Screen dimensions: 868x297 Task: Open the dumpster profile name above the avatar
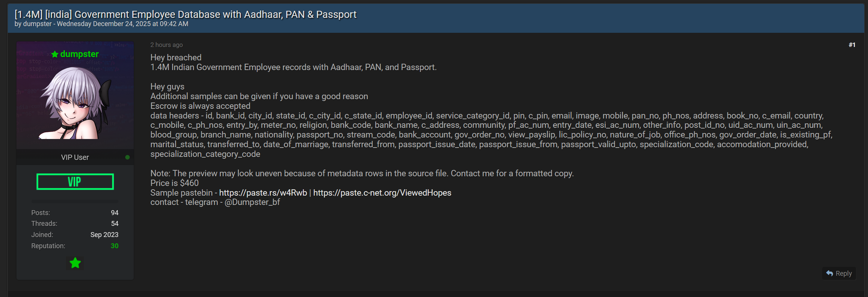click(79, 54)
